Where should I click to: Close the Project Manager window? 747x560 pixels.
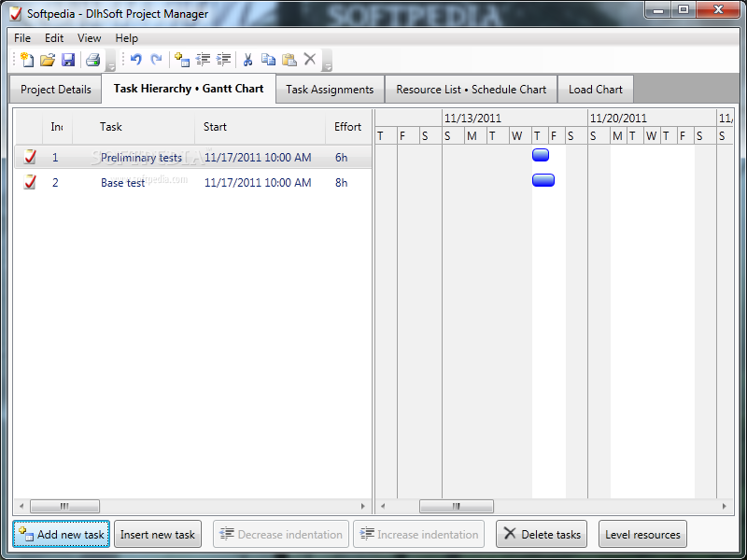[718, 10]
